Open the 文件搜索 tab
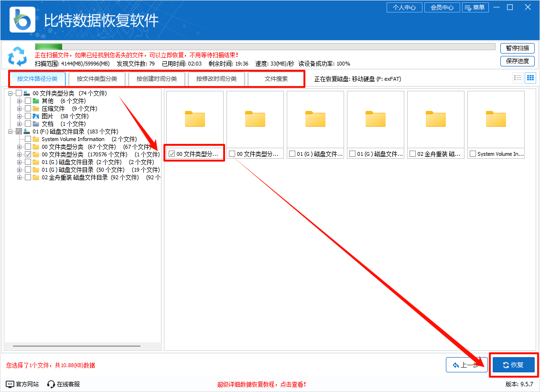 [276, 79]
